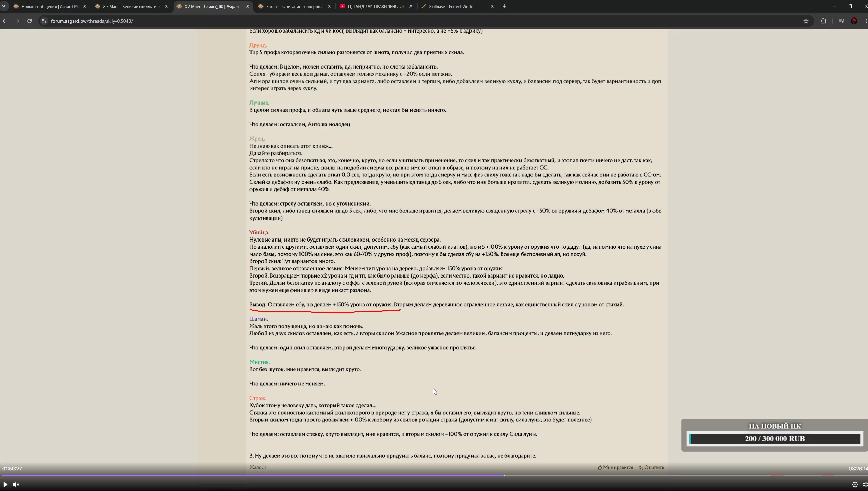The image size is (868, 491).
Task: Close the Великие скиллы tab
Action: [166, 6]
